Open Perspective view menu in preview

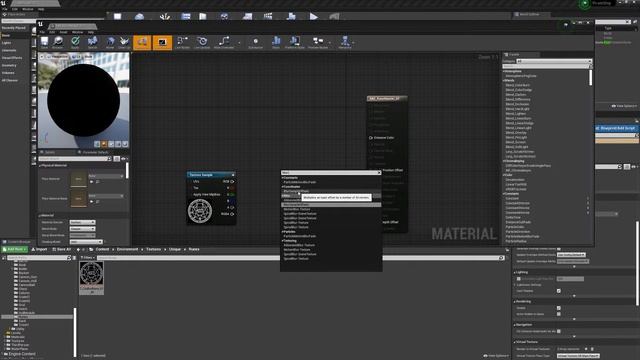pos(57,57)
